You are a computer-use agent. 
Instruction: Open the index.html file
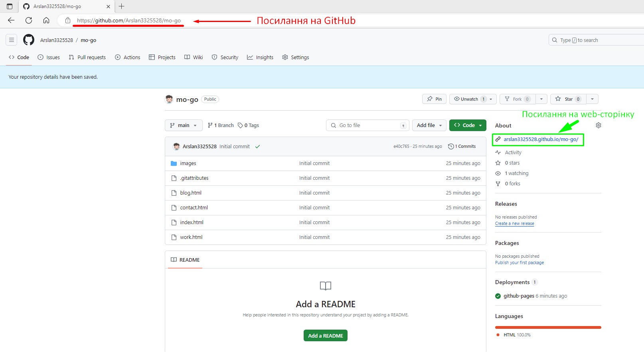192,223
